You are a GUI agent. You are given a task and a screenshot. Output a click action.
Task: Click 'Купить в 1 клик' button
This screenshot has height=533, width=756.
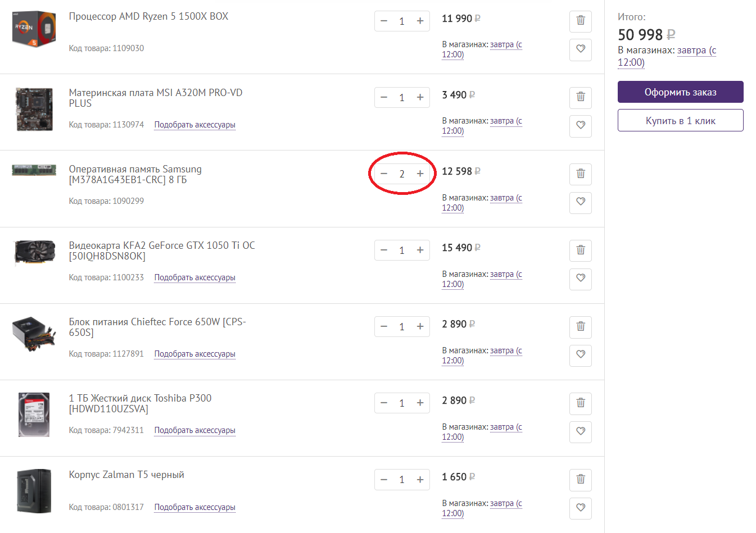pos(680,121)
